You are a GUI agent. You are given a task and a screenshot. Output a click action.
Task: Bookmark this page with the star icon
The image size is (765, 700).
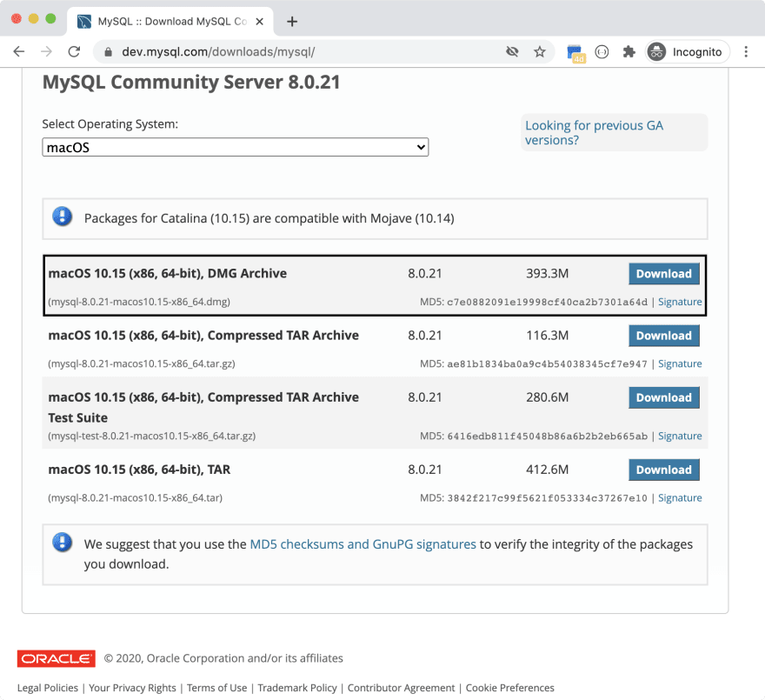coord(539,52)
